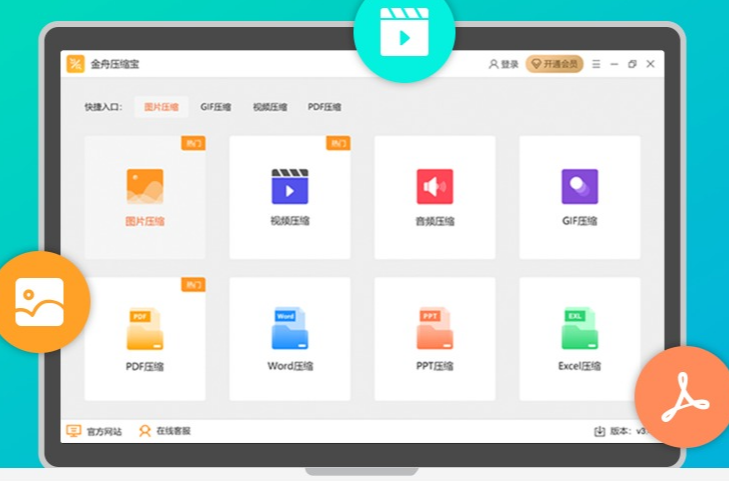Viewport: 729px width, 481px height.
Task: Minimize the 金舟压缩宝 window
Action: coord(614,64)
